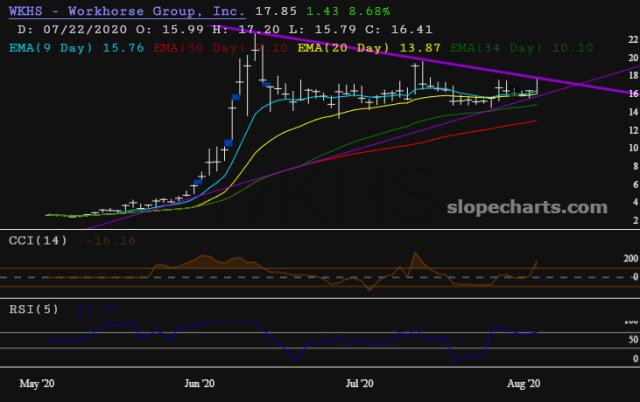Click the RSI(5) indicator label
Viewport: 640px width, 402px height.
34,309
